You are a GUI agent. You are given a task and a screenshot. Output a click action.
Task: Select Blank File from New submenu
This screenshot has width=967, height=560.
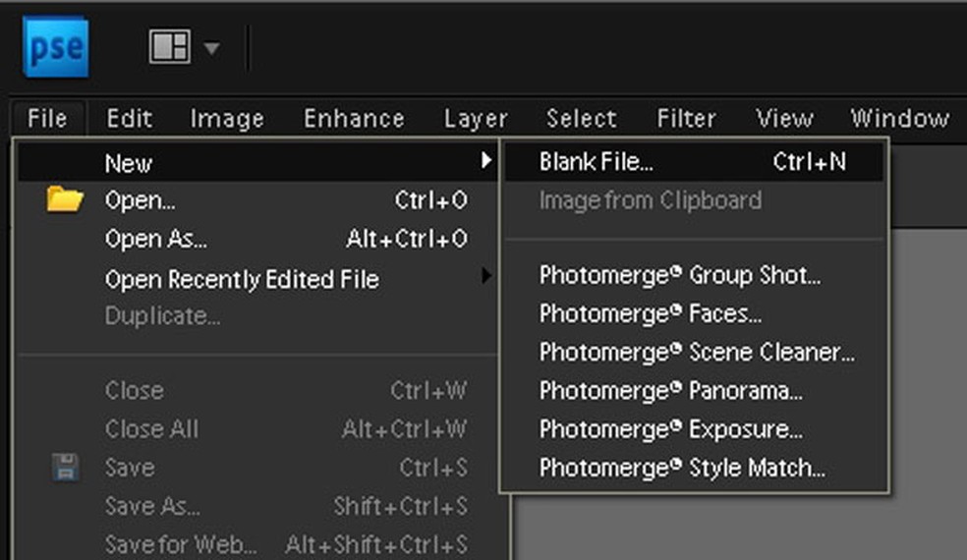click(596, 162)
